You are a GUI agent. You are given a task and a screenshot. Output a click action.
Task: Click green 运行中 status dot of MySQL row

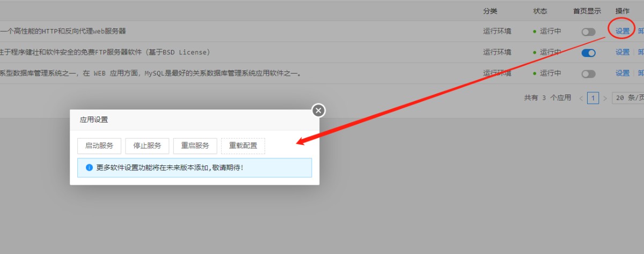535,74
